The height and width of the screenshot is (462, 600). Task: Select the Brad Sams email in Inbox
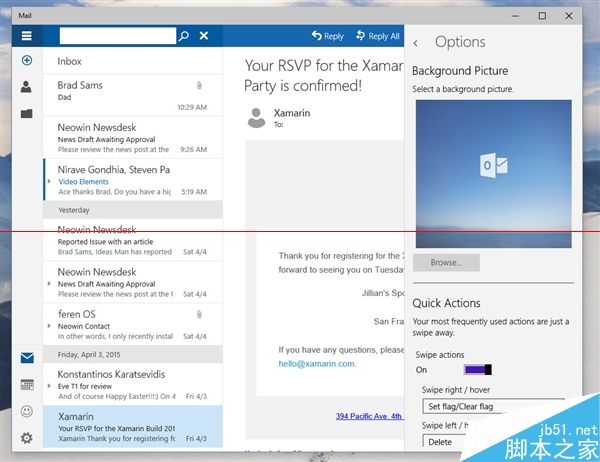click(x=132, y=96)
